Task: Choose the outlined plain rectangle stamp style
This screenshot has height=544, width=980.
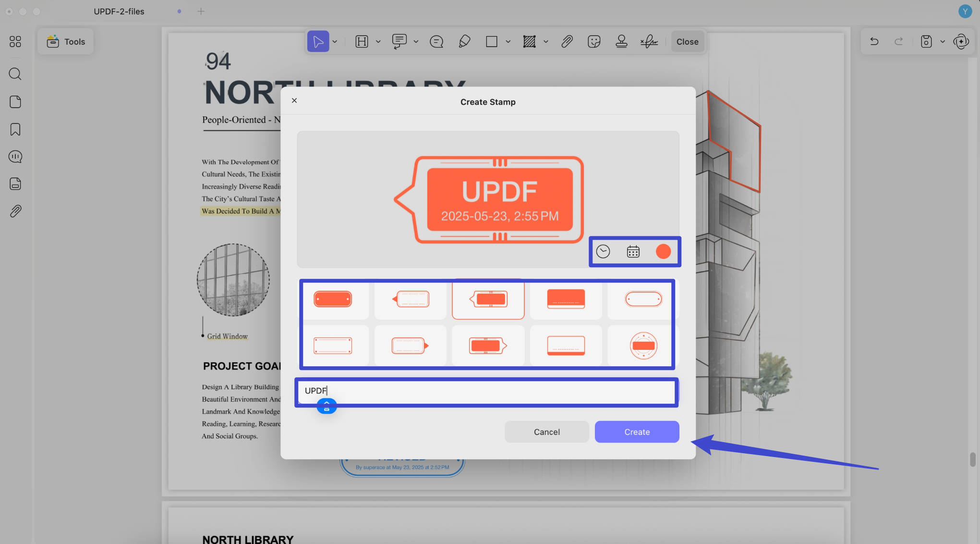Action: 333,346
